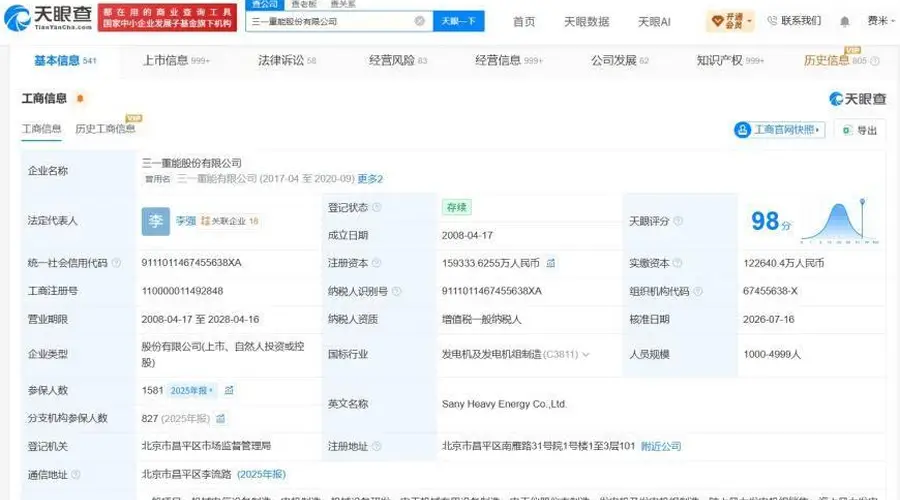
Task: Click the help icon beside 天眼评分
Action: click(x=678, y=221)
